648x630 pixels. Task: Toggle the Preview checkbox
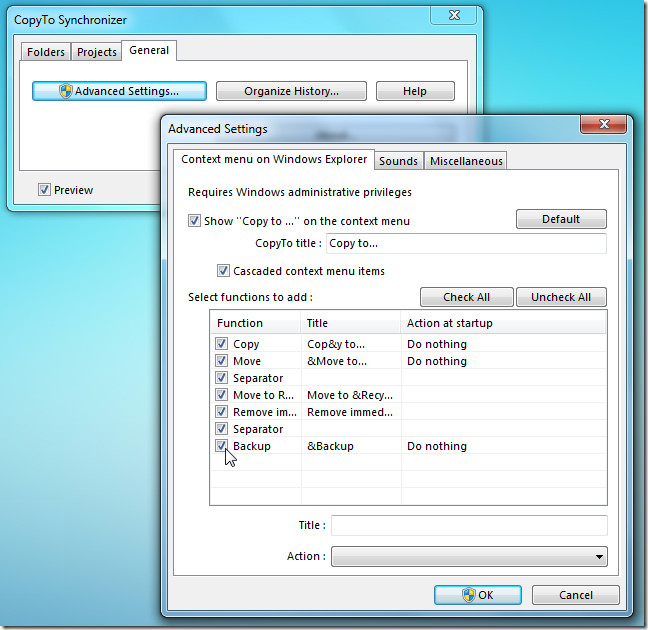(x=44, y=190)
